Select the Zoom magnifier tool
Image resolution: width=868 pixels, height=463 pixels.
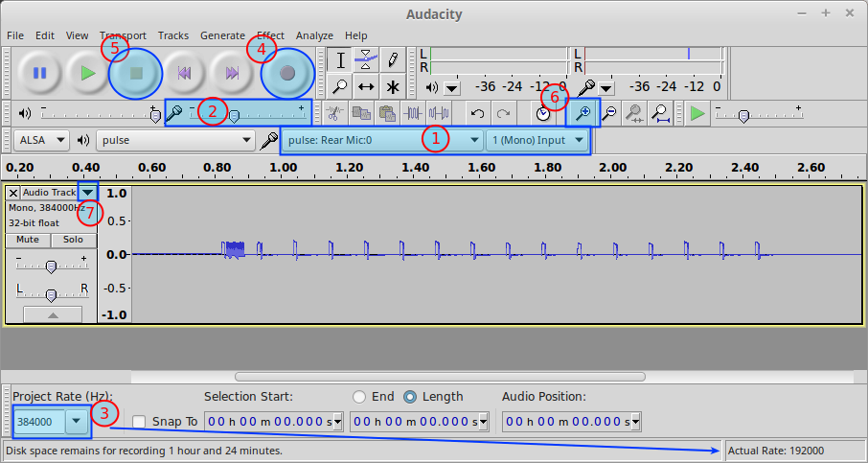[x=341, y=86]
